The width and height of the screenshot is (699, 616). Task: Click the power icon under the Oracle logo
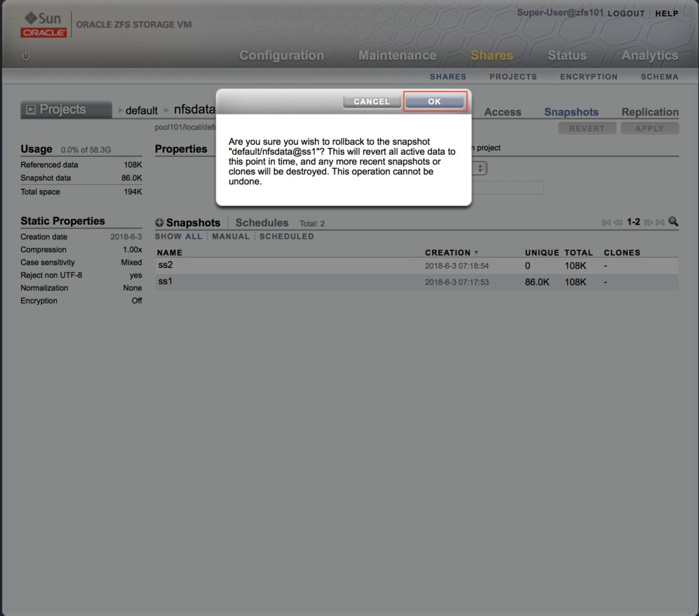[x=26, y=56]
